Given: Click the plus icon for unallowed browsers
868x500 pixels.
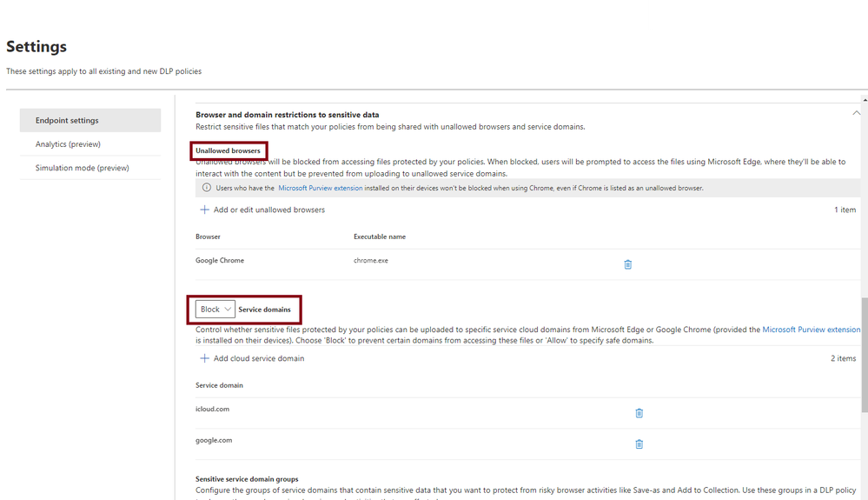Looking at the screenshot, I should click(204, 210).
